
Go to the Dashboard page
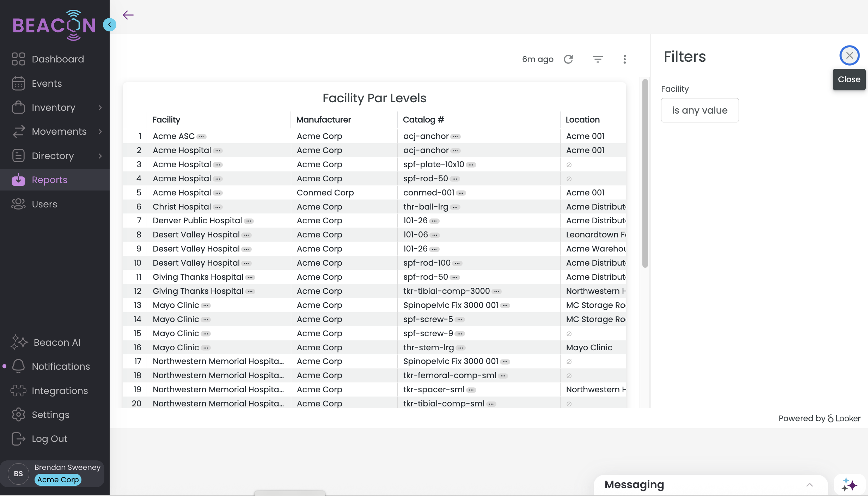(57, 59)
